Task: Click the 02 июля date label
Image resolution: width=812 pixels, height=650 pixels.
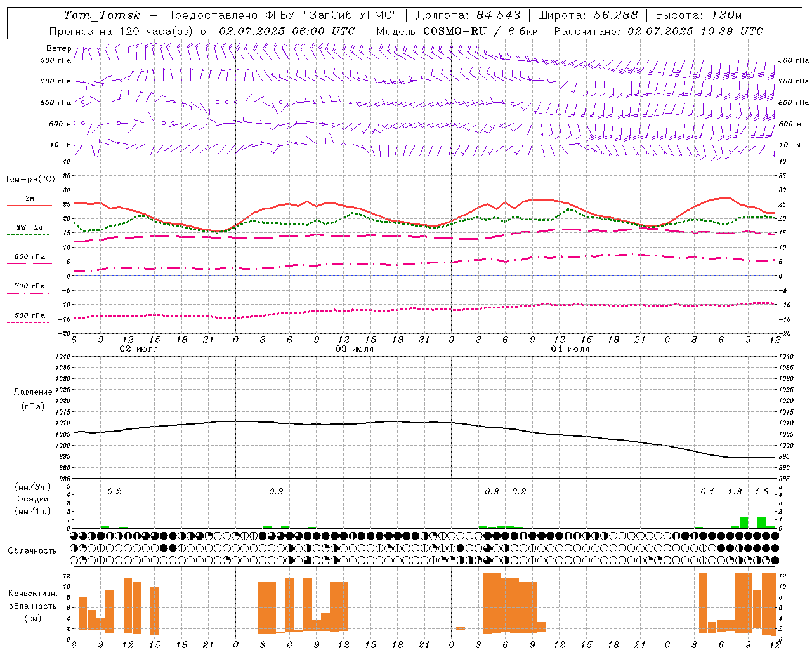Action: tap(139, 349)
